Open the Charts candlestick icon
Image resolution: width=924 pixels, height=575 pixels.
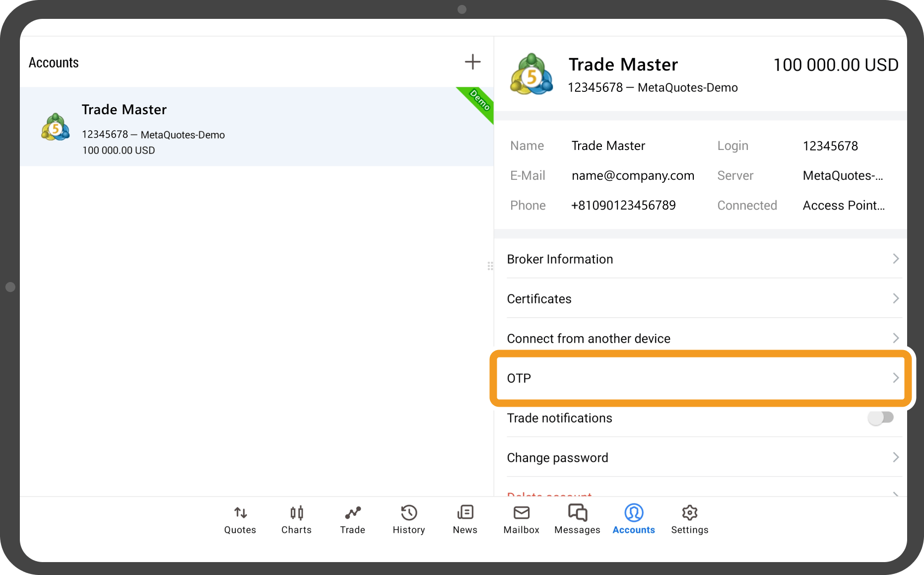coord(296,513)
